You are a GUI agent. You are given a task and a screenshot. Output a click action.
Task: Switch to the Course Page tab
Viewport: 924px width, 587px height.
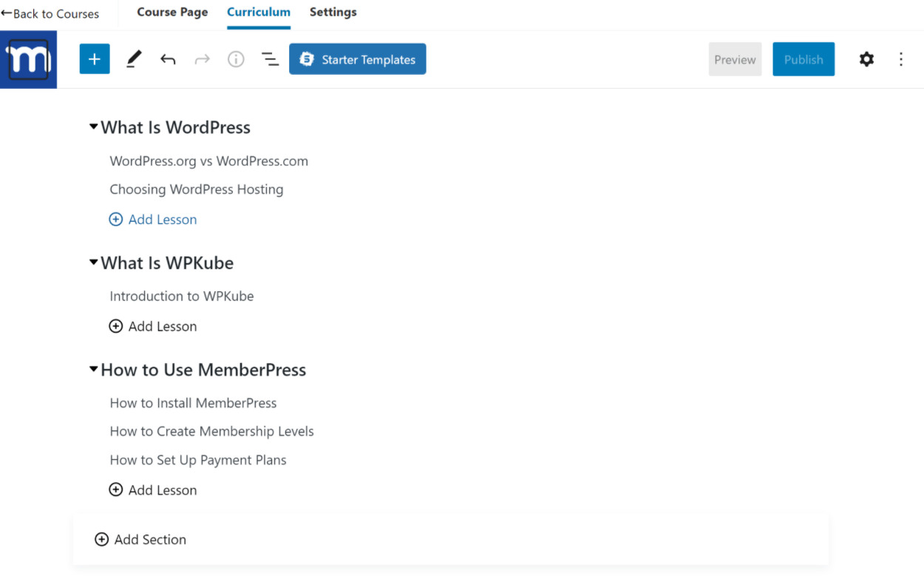pyautogui.click(x=172, y=12)
